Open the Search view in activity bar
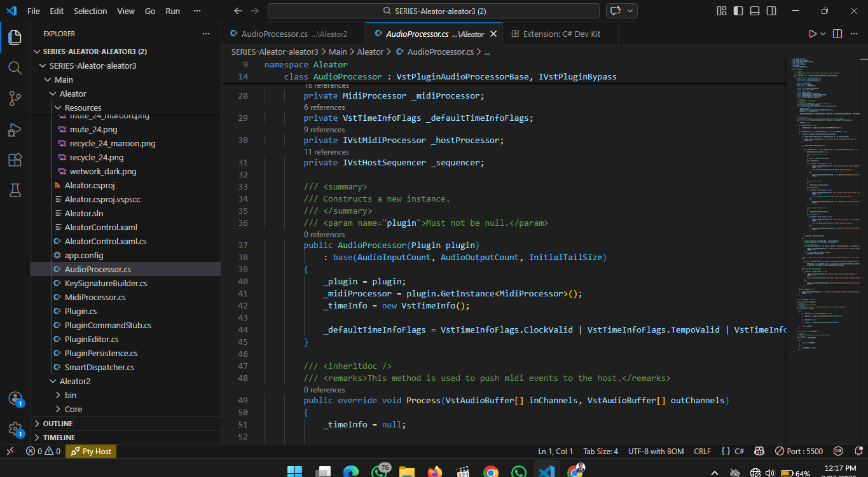The width and height of the screenshot is (868, 477). pos(15,67)
